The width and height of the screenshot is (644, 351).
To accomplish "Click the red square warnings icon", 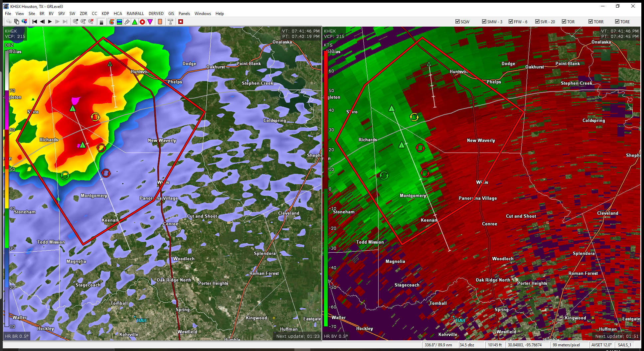I will tap(181, 22).
